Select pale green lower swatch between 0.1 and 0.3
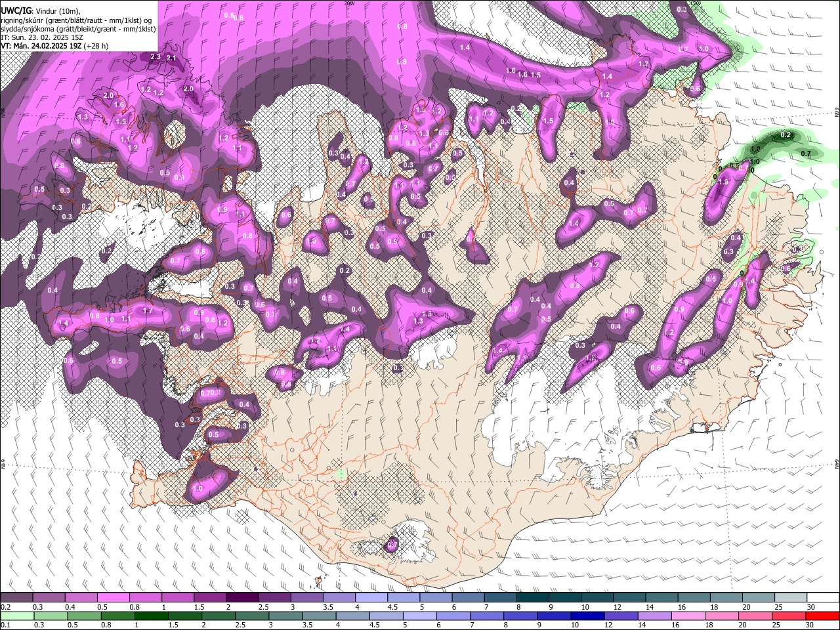Screen dimensions: 840x630 pyautogui.click(x=17, y=616)
